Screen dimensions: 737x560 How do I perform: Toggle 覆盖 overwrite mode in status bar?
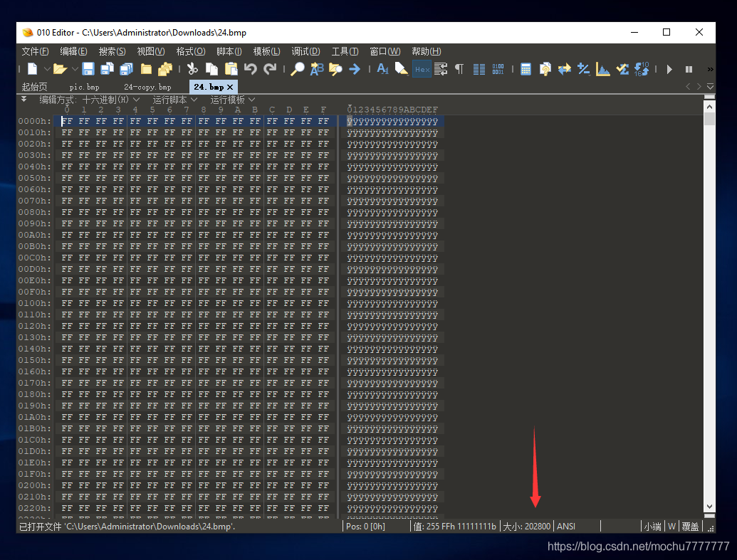tap(690, 526)
